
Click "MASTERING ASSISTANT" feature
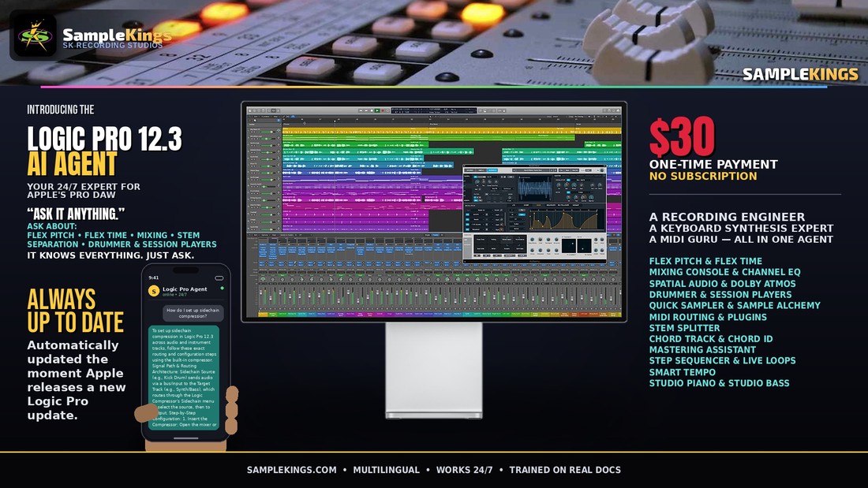point(702,350)
